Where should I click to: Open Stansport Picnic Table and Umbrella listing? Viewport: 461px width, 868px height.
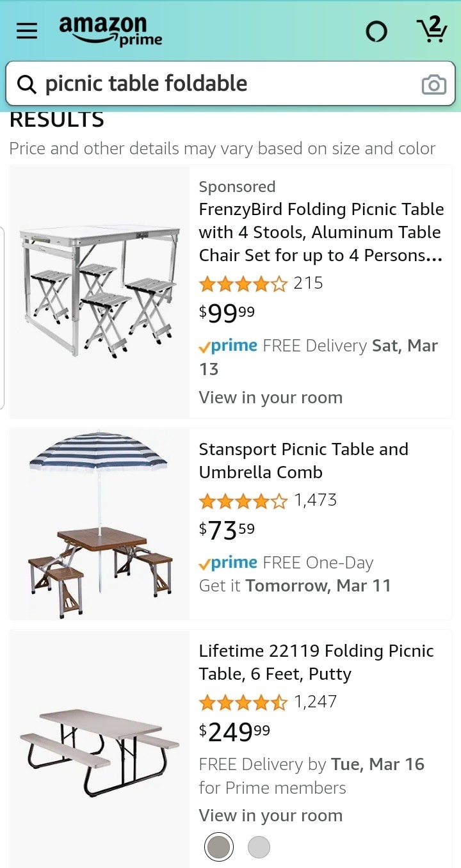coord(303,460)
